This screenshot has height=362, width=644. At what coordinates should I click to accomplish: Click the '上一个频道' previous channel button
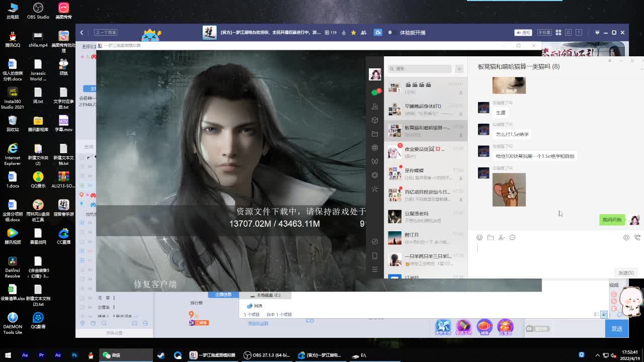point(106,33)
